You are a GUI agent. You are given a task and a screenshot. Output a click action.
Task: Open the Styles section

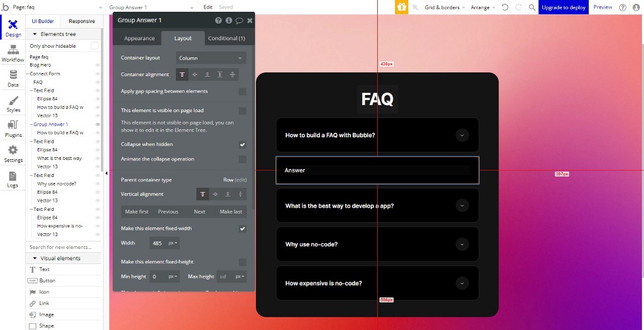[13, 104]
